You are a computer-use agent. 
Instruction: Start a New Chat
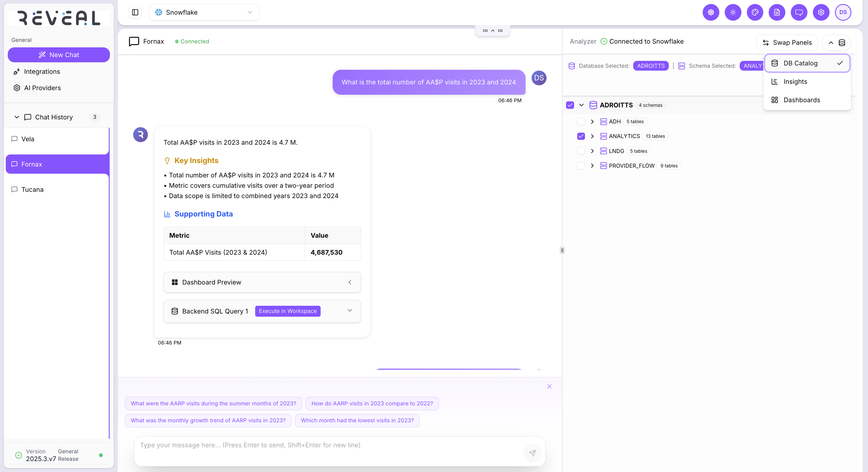(x=59, y=55)
